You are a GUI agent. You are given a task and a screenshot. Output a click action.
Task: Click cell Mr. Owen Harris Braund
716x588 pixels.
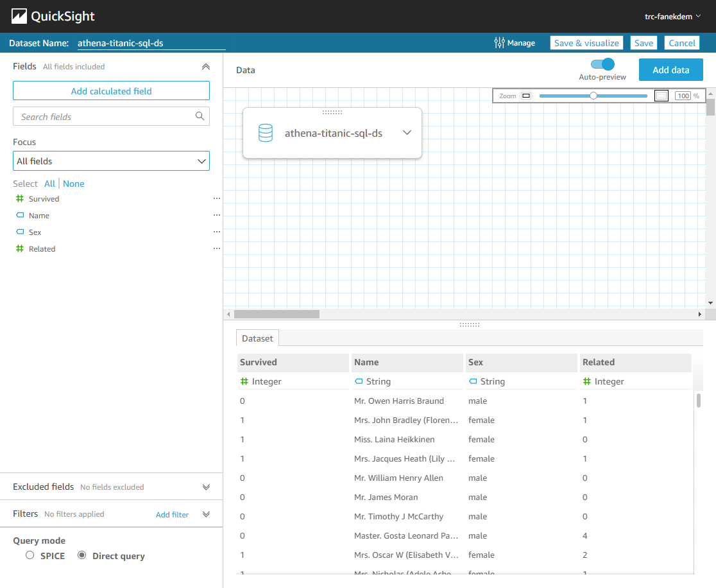(398, 401)
